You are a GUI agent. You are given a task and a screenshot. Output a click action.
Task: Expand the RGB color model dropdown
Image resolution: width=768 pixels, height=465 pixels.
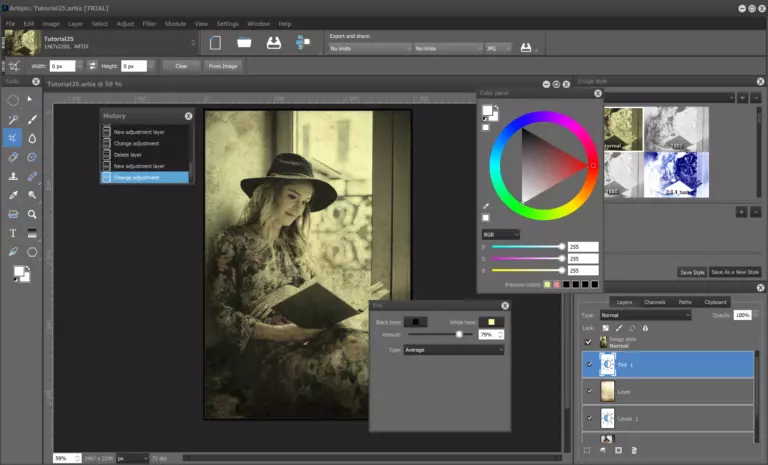coord(500,234)
